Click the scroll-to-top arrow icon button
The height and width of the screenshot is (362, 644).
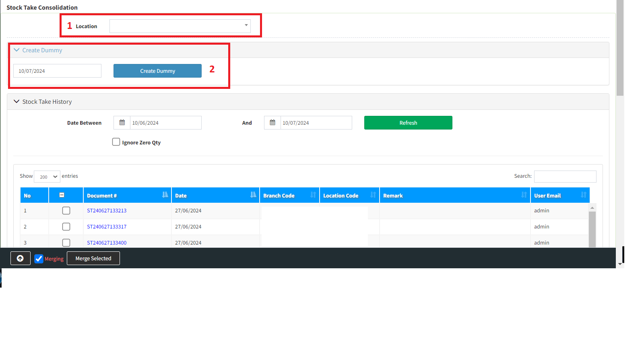pyautogui.click(x=20, y=258)
